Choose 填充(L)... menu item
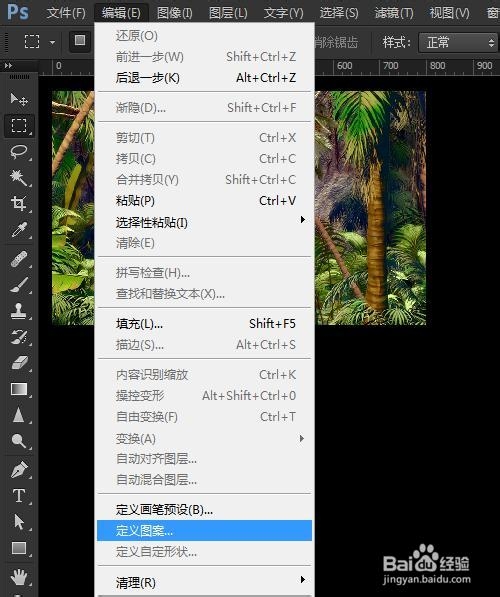 point(204,324)
